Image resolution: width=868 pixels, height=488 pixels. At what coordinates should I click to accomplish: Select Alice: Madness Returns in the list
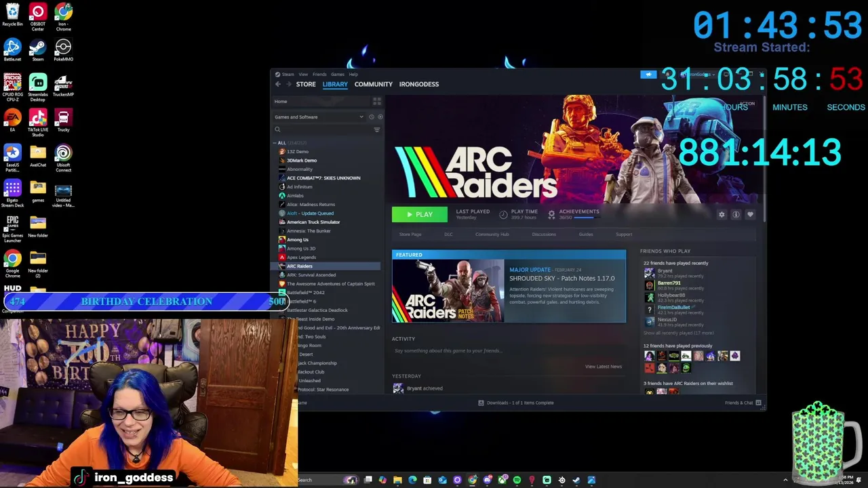pos(311,205)
